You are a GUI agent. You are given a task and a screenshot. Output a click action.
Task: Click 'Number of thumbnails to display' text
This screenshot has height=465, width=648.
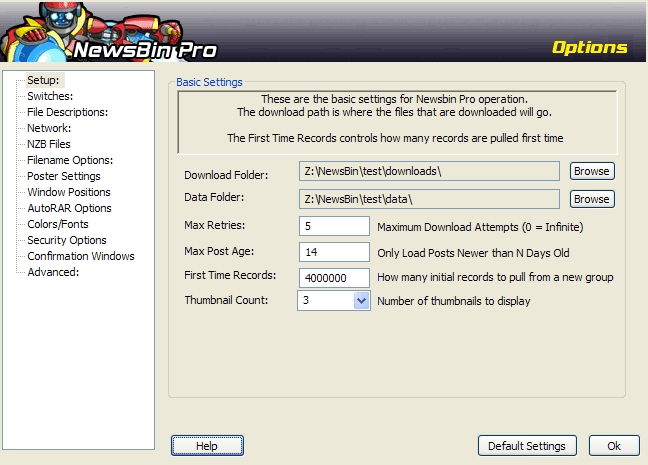(x=454, y=301)
